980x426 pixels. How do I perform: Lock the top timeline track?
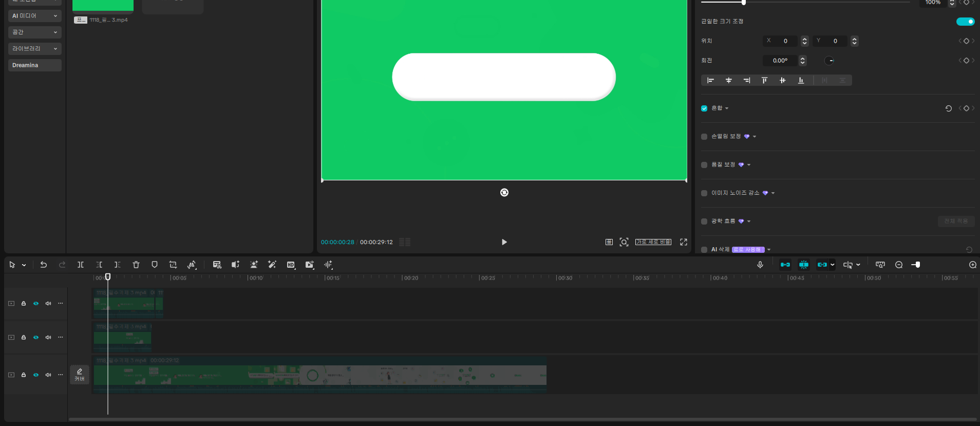click(24, 304)
